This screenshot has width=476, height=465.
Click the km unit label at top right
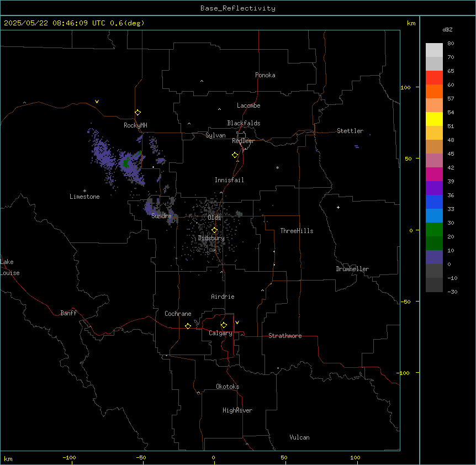point(411,23)
